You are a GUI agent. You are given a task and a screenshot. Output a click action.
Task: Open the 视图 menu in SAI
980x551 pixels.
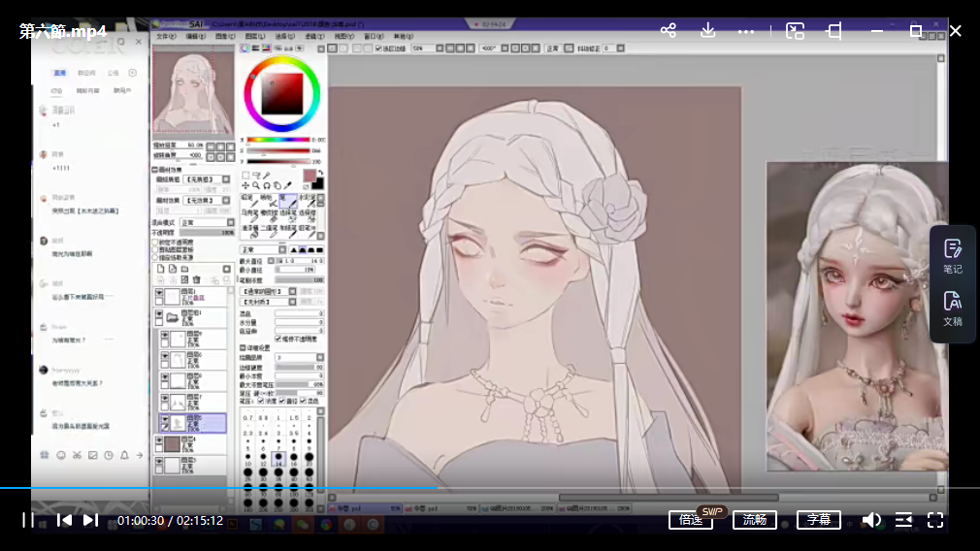[343, 37]
